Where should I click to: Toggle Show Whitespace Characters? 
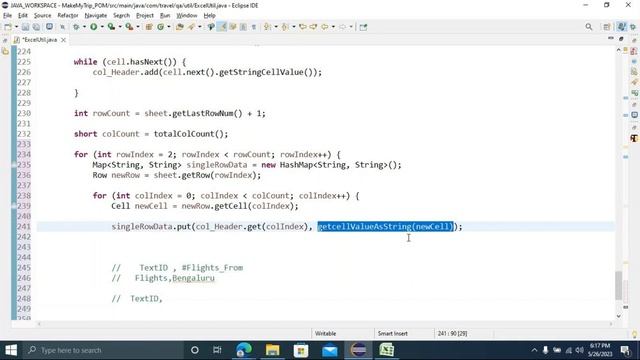point(253,27)
